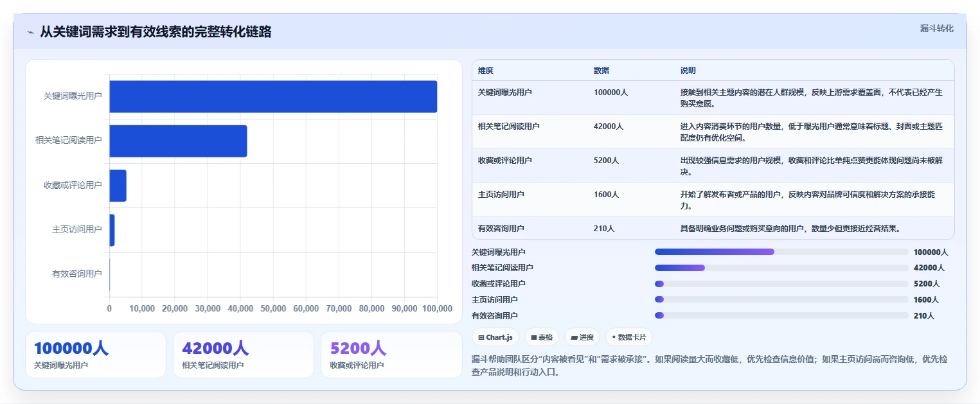Click the 数据 table column header
The image size is (980, 404).
[x=601, y=70]
